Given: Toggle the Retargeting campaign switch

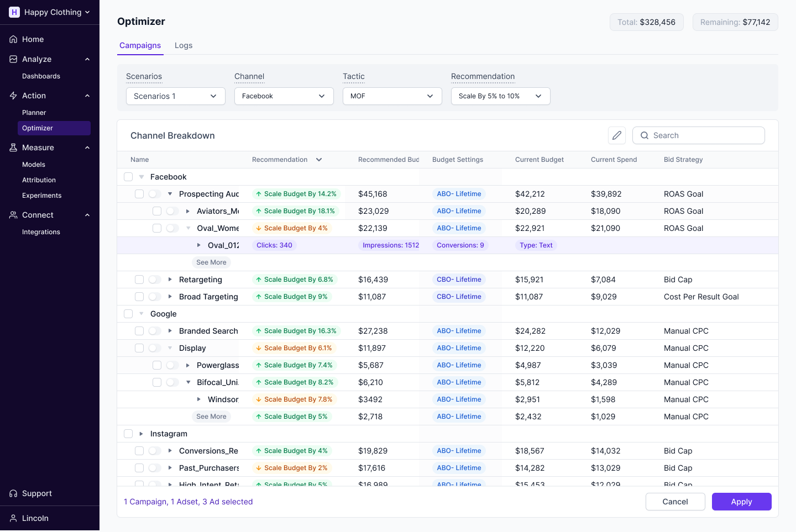Looking at the screenshot, I should (x=155, y=280).
